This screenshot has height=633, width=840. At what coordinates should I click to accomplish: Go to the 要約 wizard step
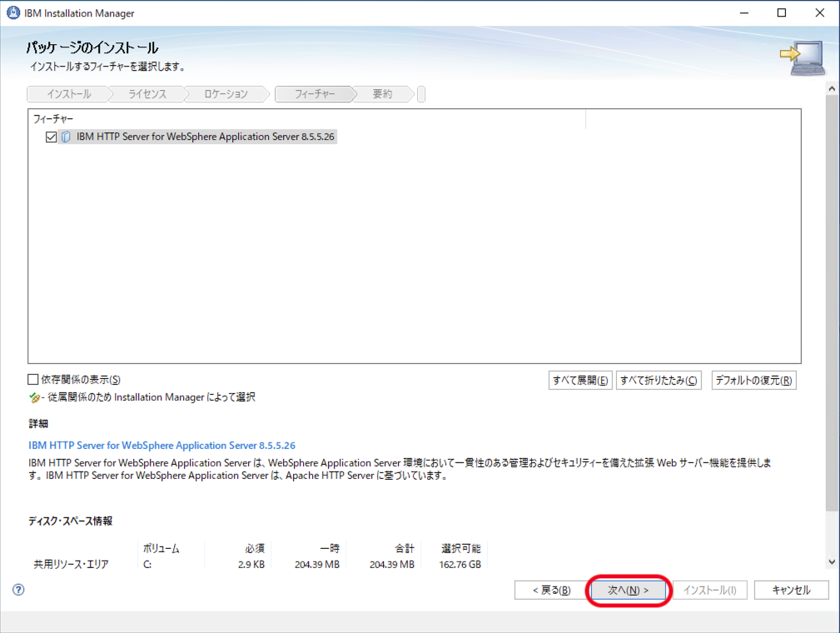382,94
